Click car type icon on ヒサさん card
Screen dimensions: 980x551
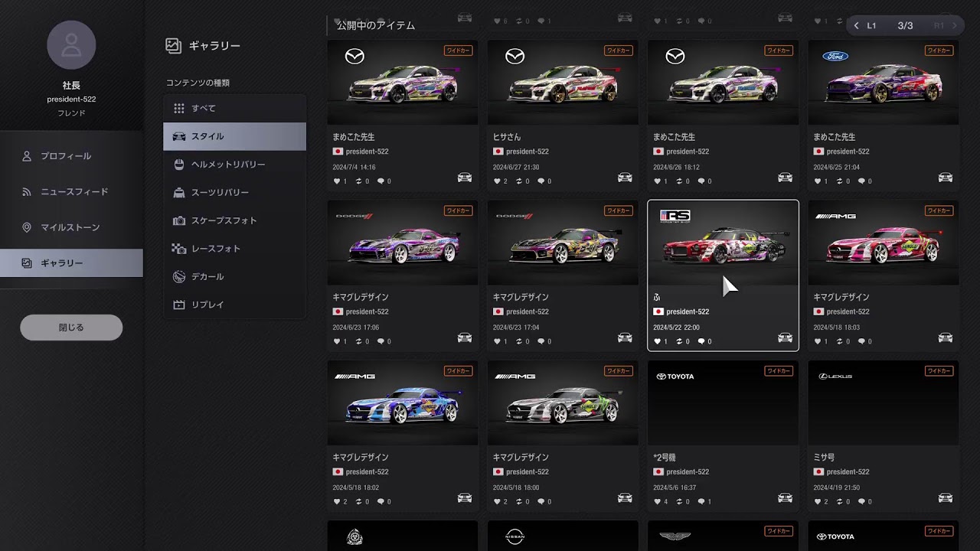coord(625,178)
